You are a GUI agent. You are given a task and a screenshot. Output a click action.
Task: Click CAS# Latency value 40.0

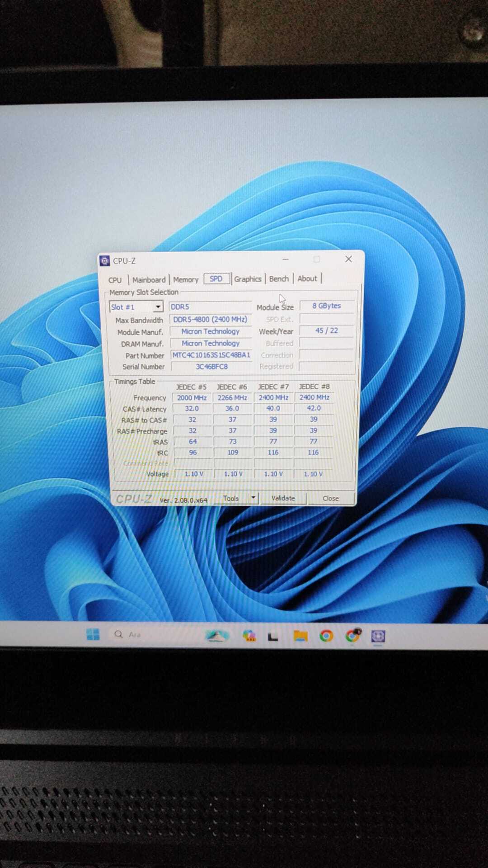click(273, 408)
